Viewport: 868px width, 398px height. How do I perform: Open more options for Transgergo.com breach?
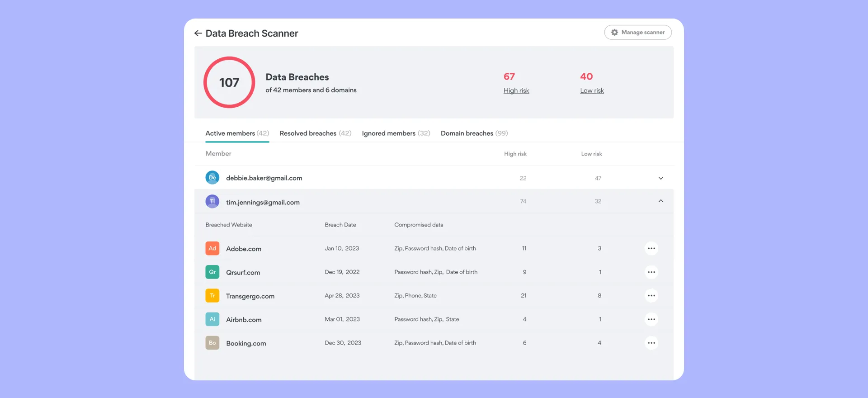651,296
